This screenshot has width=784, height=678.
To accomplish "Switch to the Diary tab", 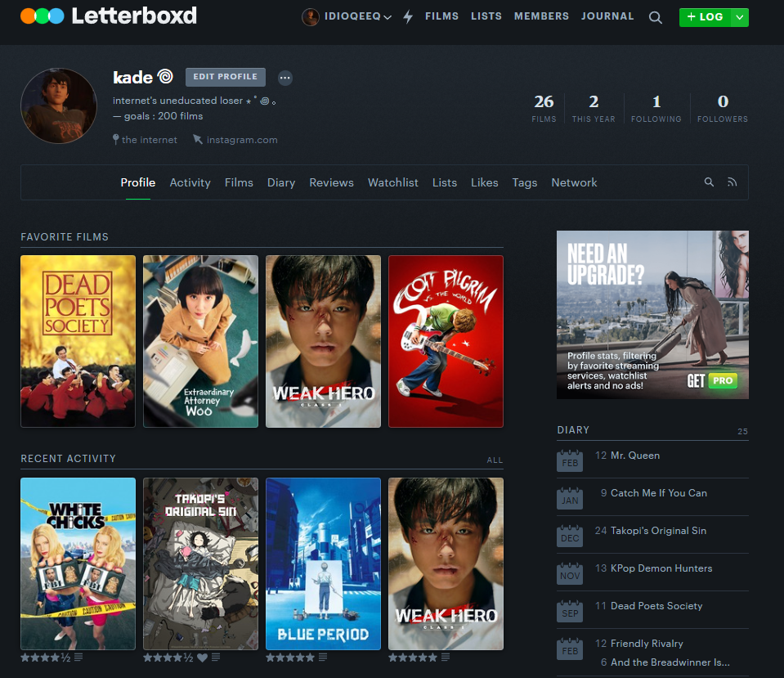I will tap(281, 182).
